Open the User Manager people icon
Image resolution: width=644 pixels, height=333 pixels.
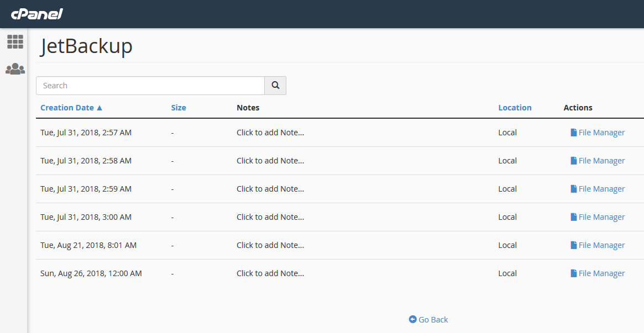(x=15, y=69)
